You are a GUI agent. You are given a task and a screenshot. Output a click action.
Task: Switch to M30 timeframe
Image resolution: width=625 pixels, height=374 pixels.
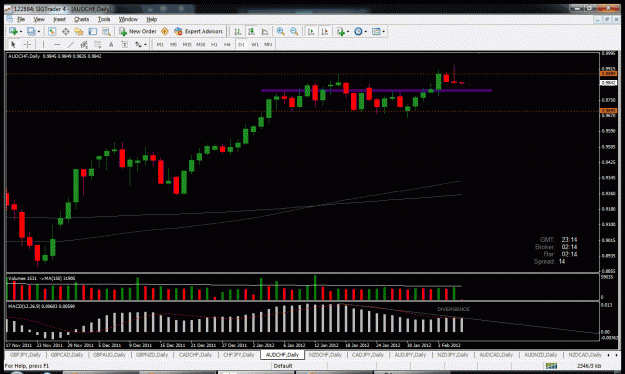coord(200,45)
